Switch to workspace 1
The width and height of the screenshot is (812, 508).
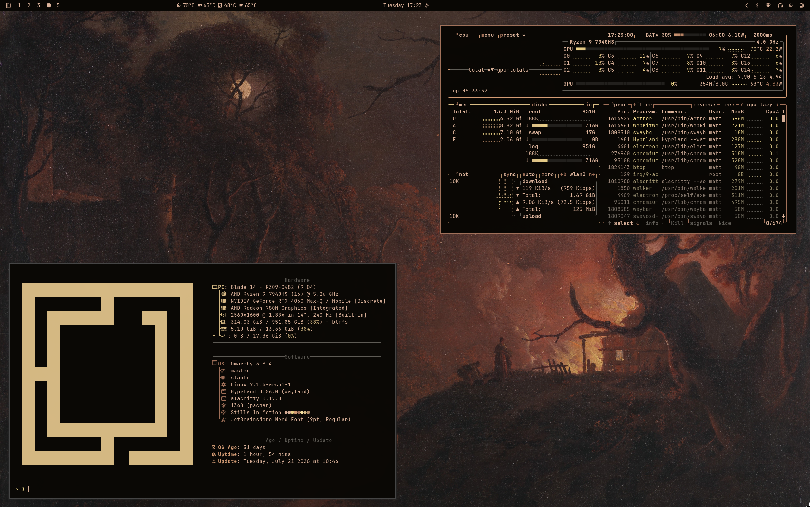click(x=19, y=5)
